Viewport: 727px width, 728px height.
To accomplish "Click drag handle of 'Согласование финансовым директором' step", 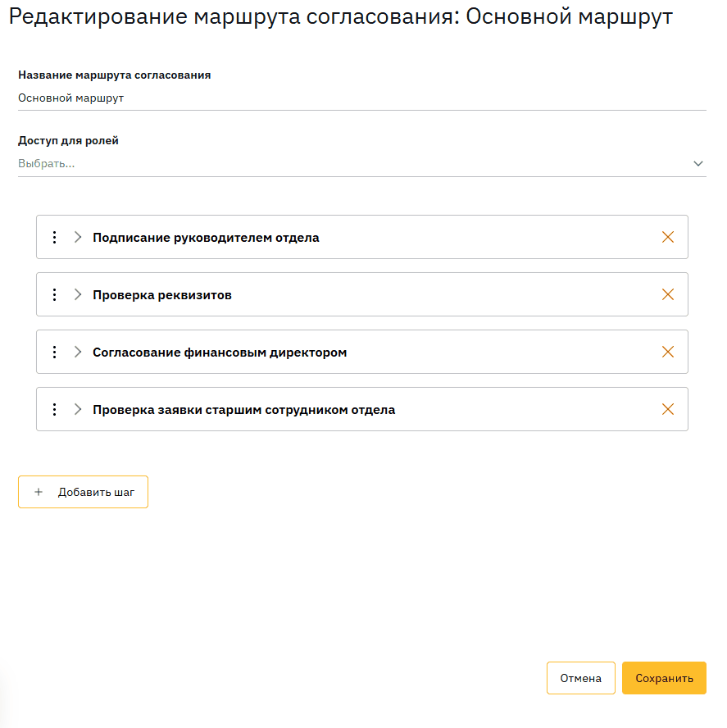I will (54, 353).
